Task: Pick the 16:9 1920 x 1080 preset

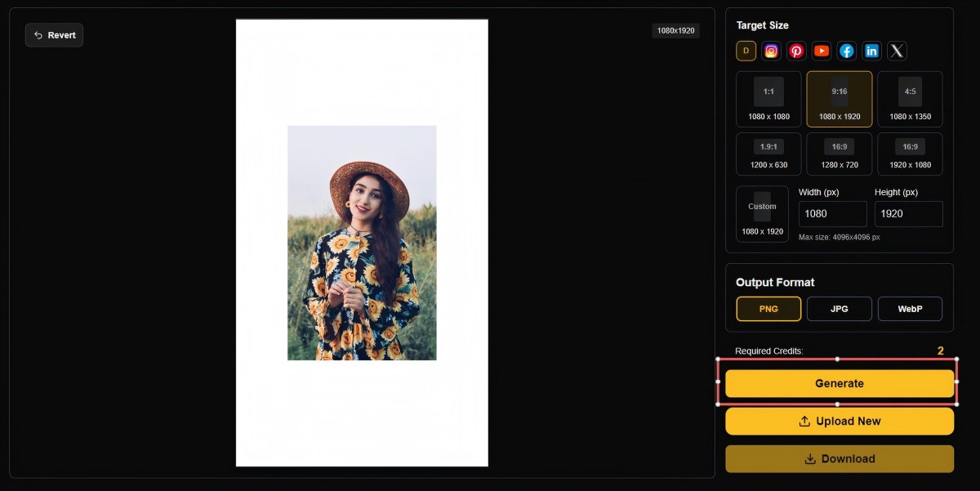Action: (910, 154)
